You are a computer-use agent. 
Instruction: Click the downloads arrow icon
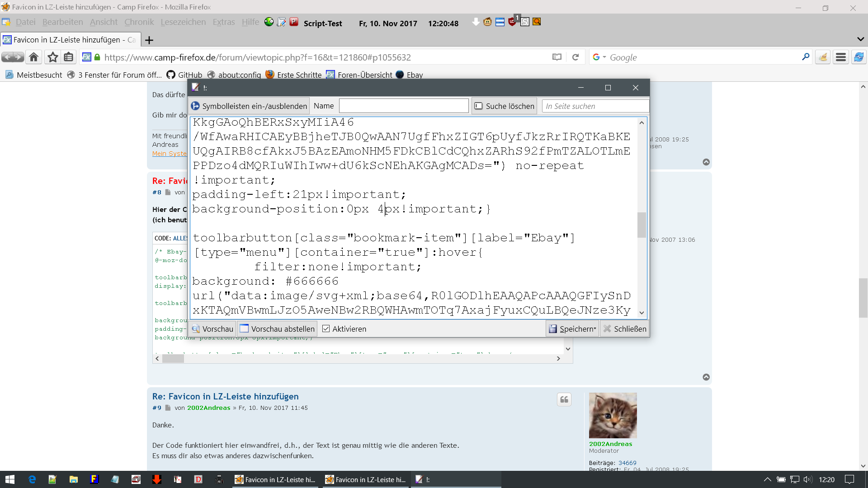(476, 22)
